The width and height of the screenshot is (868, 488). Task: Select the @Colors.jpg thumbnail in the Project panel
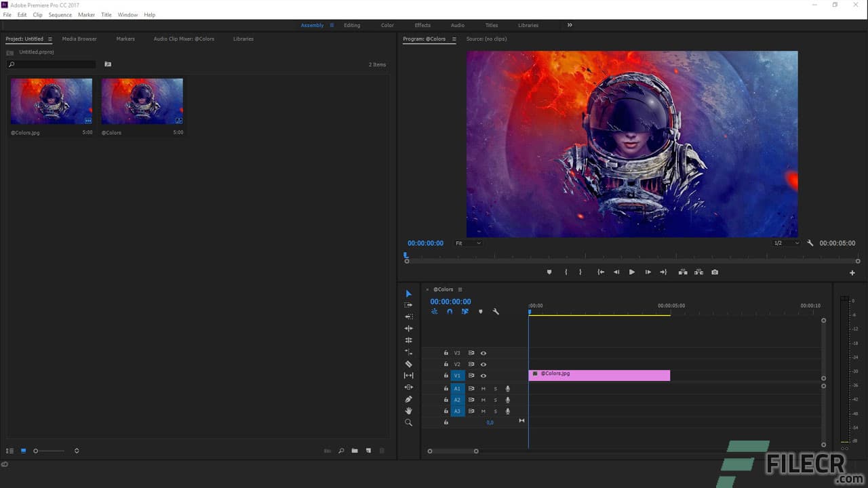pos(51,100)
